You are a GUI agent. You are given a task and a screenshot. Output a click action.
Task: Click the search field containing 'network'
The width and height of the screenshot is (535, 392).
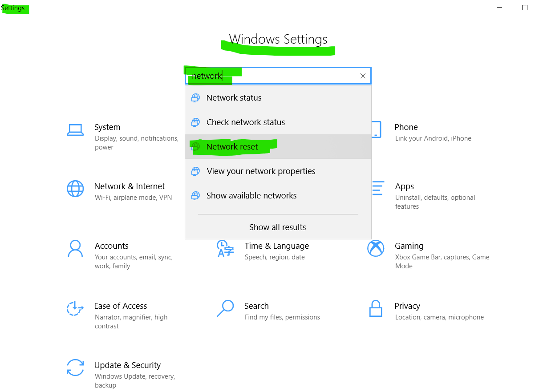point(278,76)
